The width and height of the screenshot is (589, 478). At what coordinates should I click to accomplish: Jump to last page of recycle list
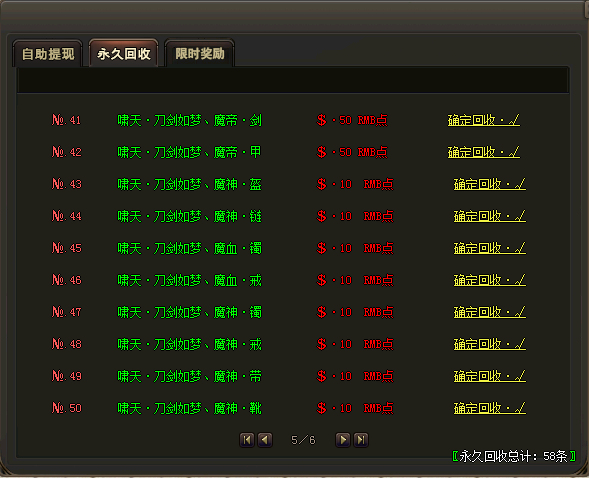[x=361, y=440]
